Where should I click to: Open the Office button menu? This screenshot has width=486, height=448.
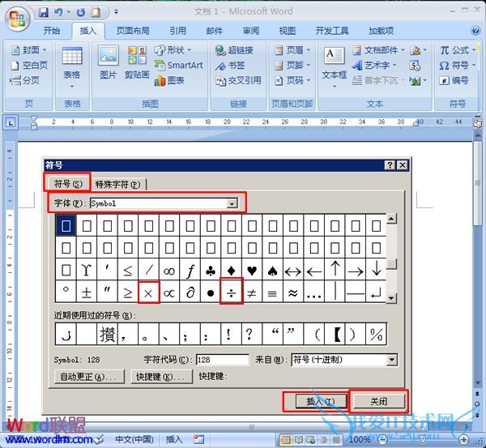(17, 19)
